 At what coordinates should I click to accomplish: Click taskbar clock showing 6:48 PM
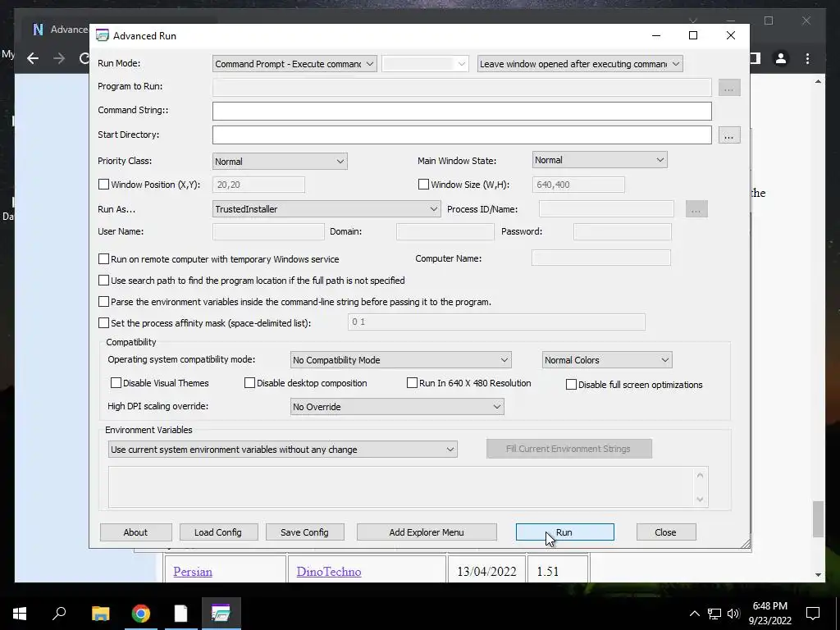tap(769, 614)
